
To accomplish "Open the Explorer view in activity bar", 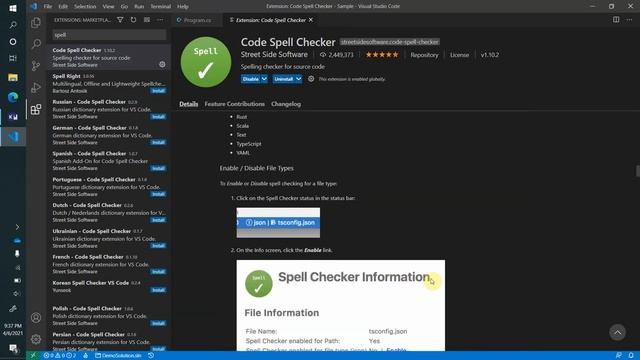I will coord(36,22).
